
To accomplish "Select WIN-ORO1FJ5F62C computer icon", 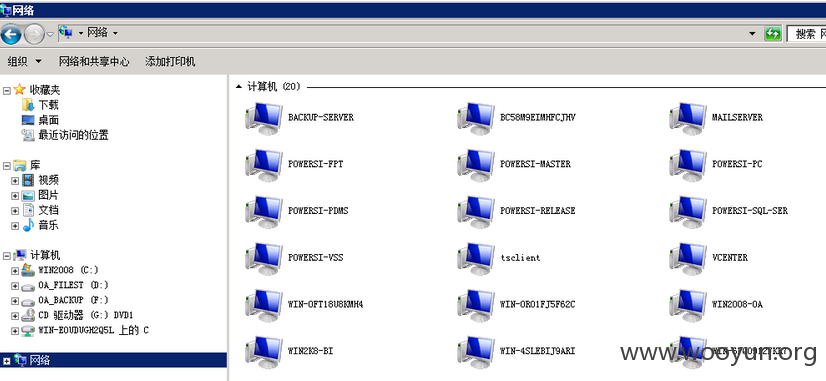I will coord(476,305).
